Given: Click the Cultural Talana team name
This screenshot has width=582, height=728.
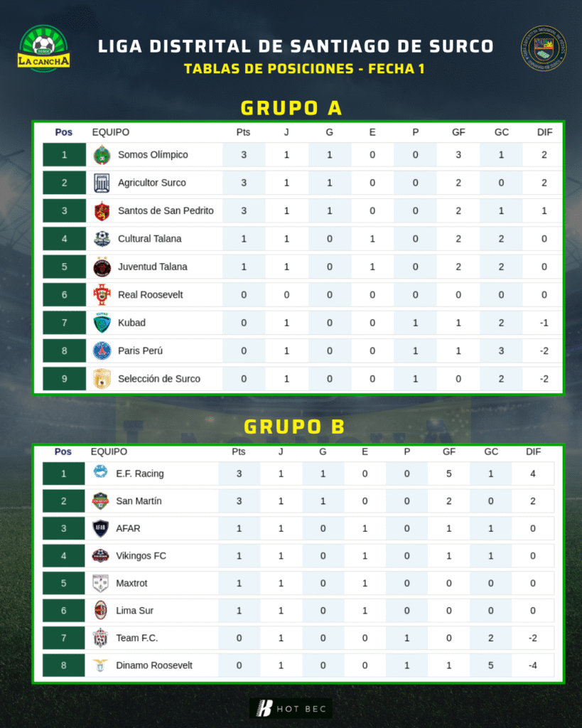Looking at the screenshot, I should (149, 239).
